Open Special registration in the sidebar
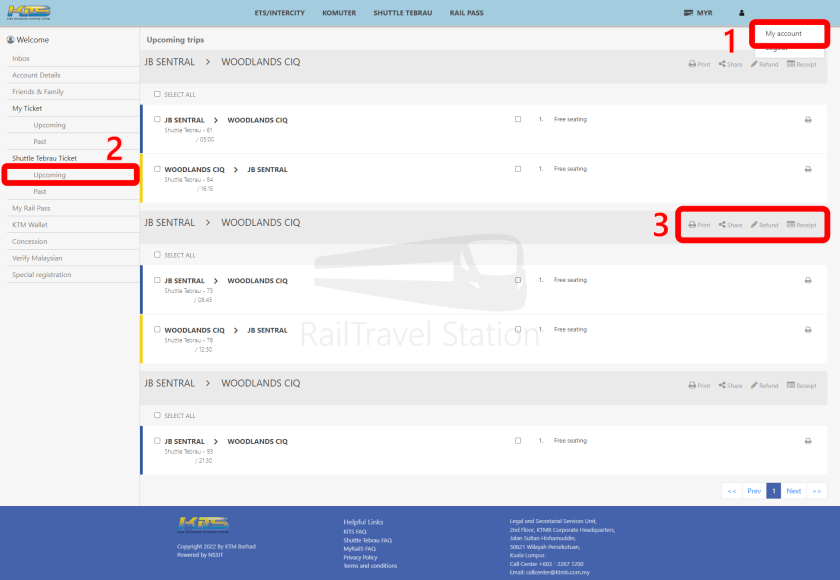The width and height of the screenshot is (840, 580). (41, 274)
